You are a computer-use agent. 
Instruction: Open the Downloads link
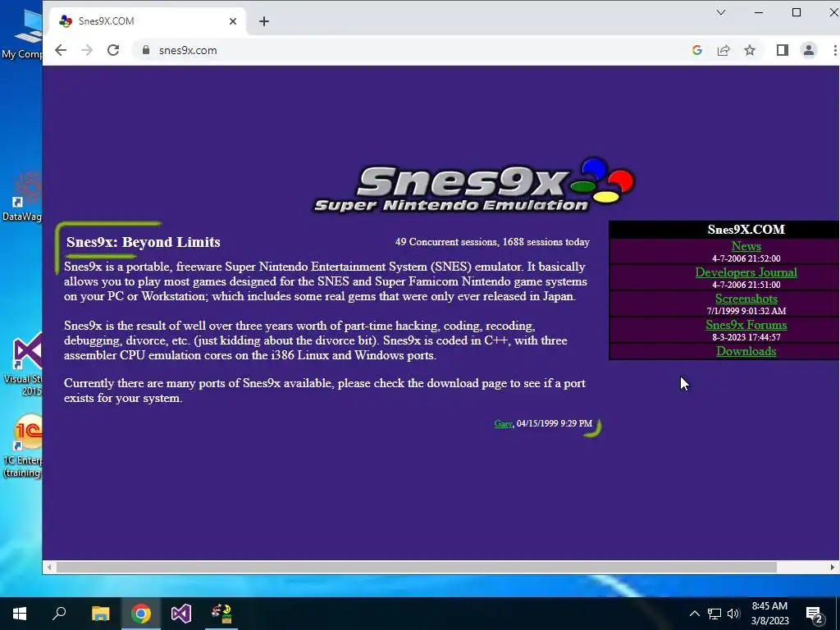pos(746,351)
